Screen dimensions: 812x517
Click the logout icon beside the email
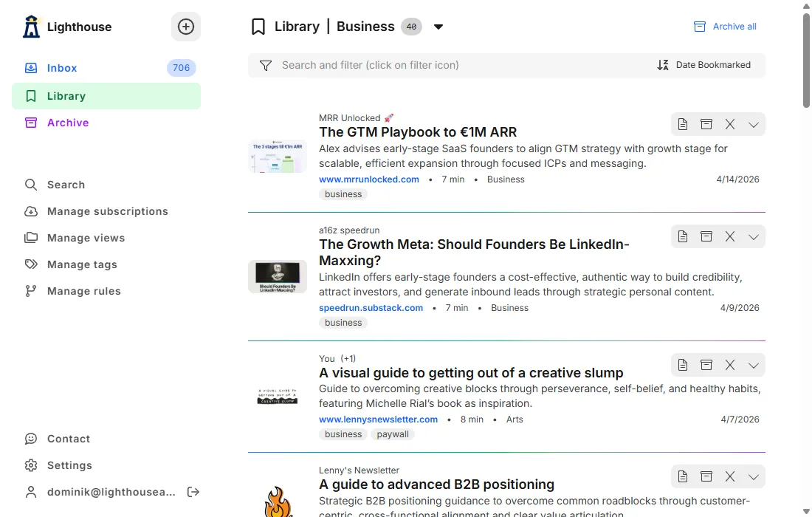pos(193,492)
